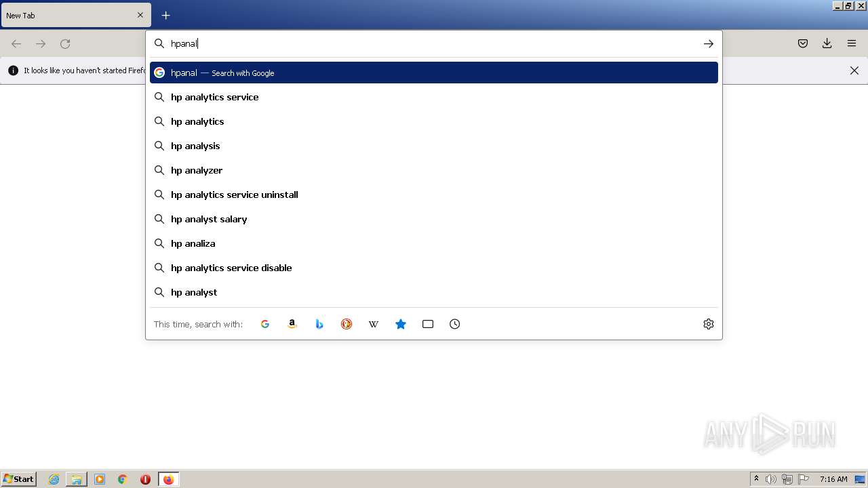This screenshot has width=868, height=488.
Task: Click the address bar text hpanal
Action: click(184, 43)
